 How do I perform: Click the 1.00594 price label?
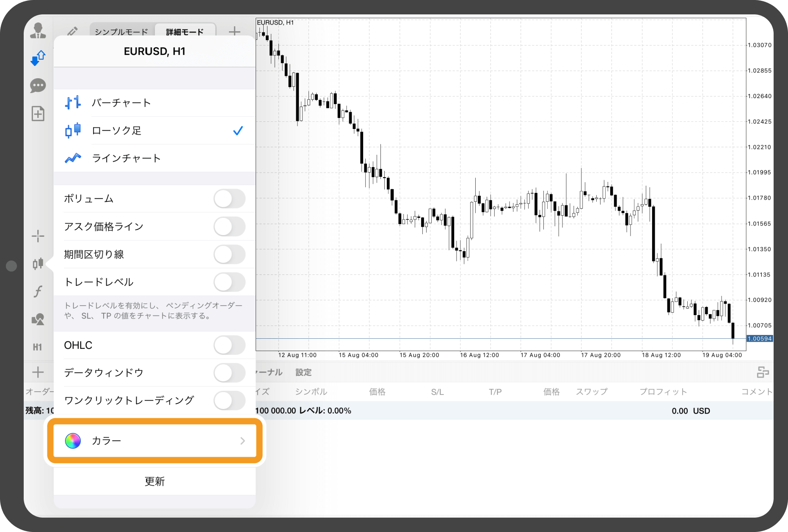[x=759, y=339]
